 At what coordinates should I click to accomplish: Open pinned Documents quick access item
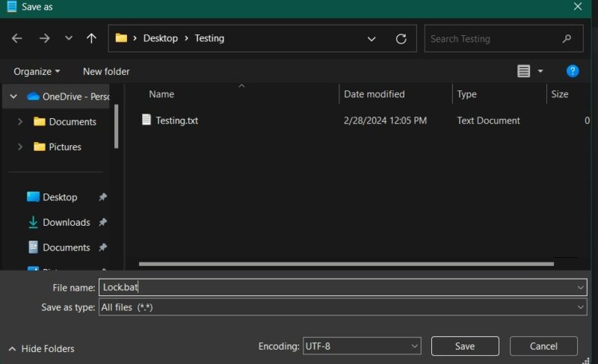click(59, 247)
